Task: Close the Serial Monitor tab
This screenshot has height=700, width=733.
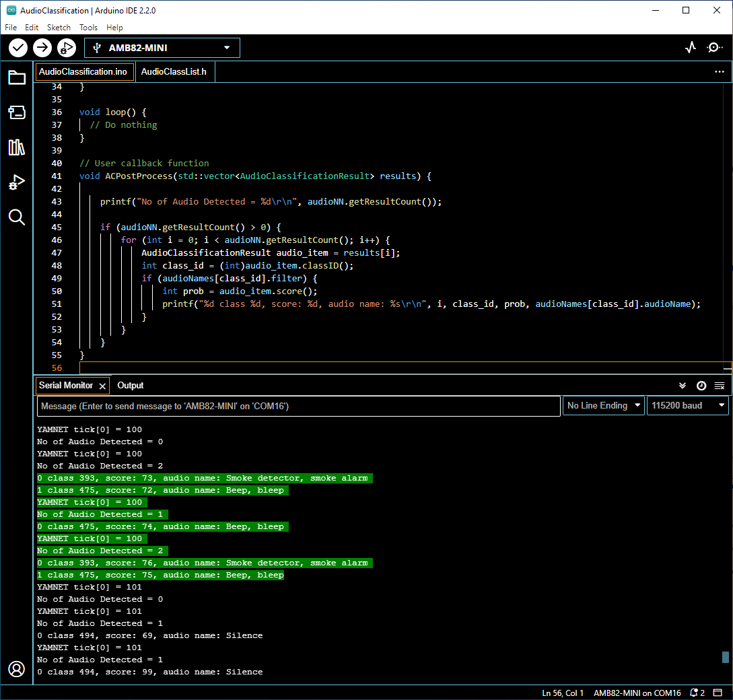Action: [x=102, y=386]
